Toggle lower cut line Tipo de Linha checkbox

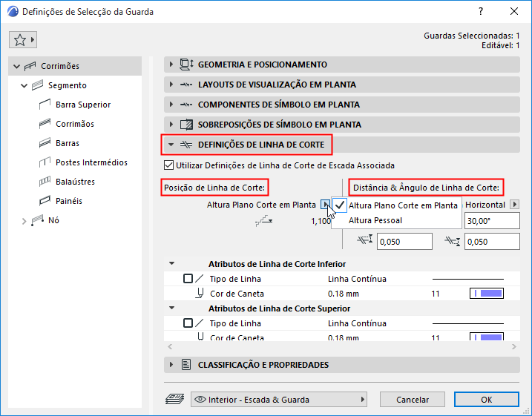pyautogui.click(x=188, y=279)
